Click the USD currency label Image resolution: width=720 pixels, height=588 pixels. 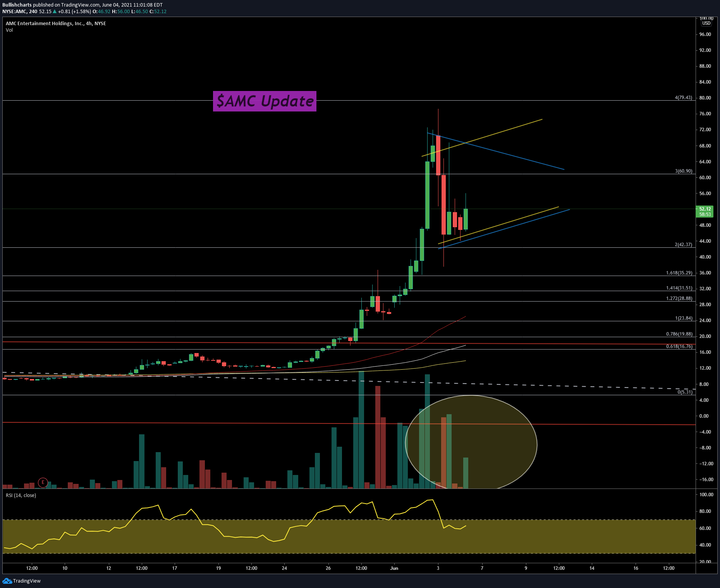[706, 23]
